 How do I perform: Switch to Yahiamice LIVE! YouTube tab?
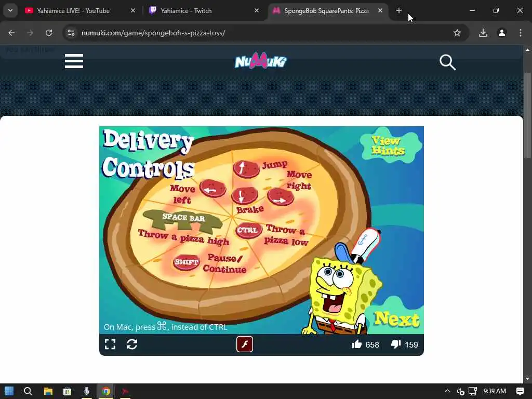click(x=73, y=11)
